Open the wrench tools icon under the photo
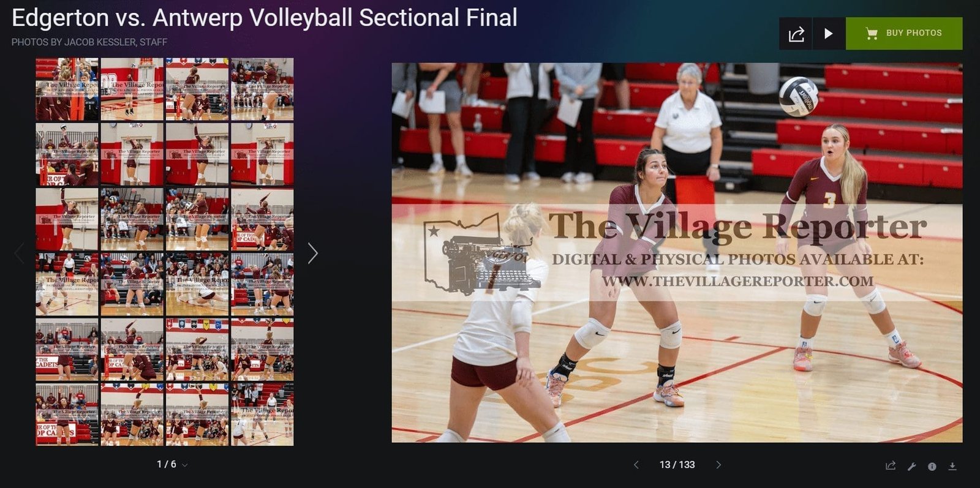Screen dimensions: 980x488 [x=911, y=466]
